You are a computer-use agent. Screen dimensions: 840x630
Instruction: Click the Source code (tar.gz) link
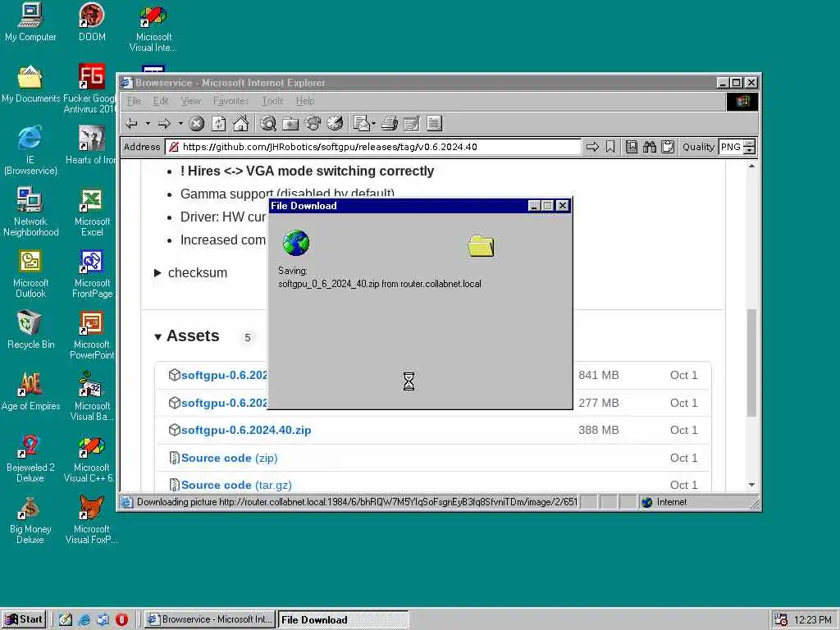click(236, 485)
